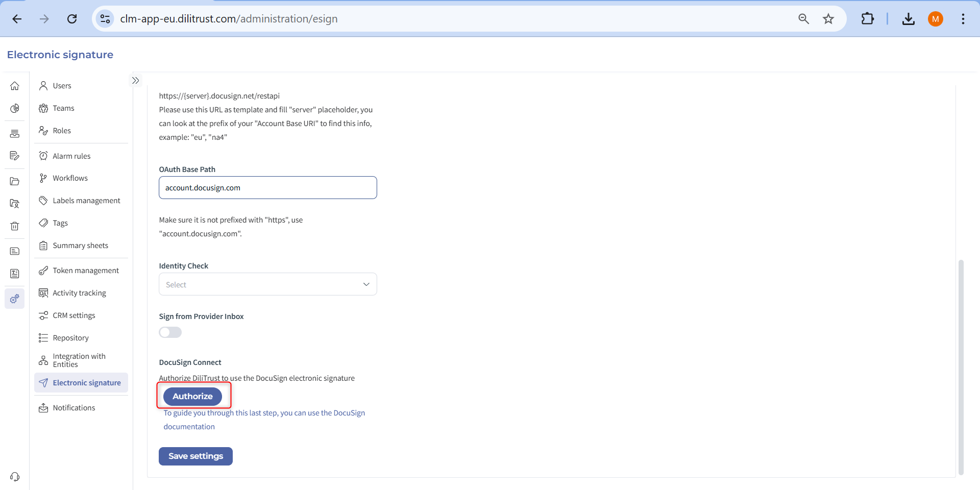Image resolution: width=980 pixels, height=490 pixels.
Task: Open the Chrome profile avatar M
Action: [x=936, y=19]
